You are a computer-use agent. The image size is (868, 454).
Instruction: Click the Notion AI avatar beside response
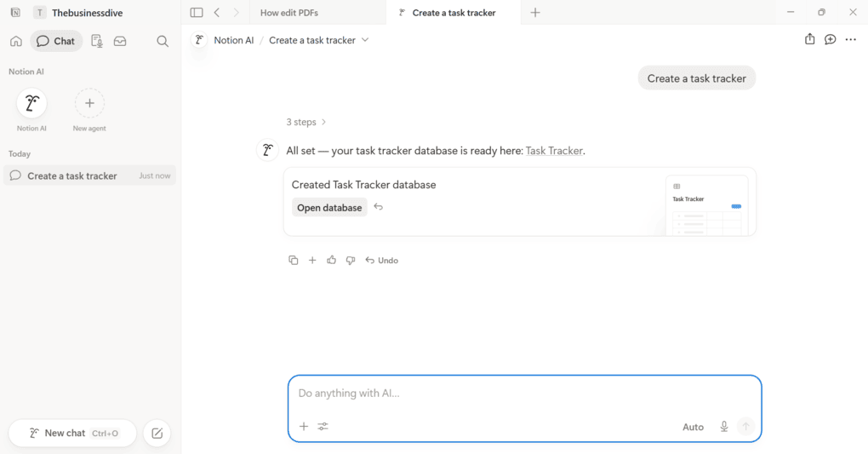267,150
